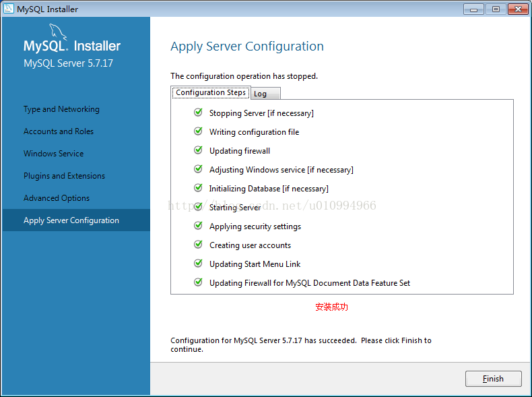Click check mark next to Updating Start Menu Link
Viewport: 532px width, 397px height.
point(198,264)
